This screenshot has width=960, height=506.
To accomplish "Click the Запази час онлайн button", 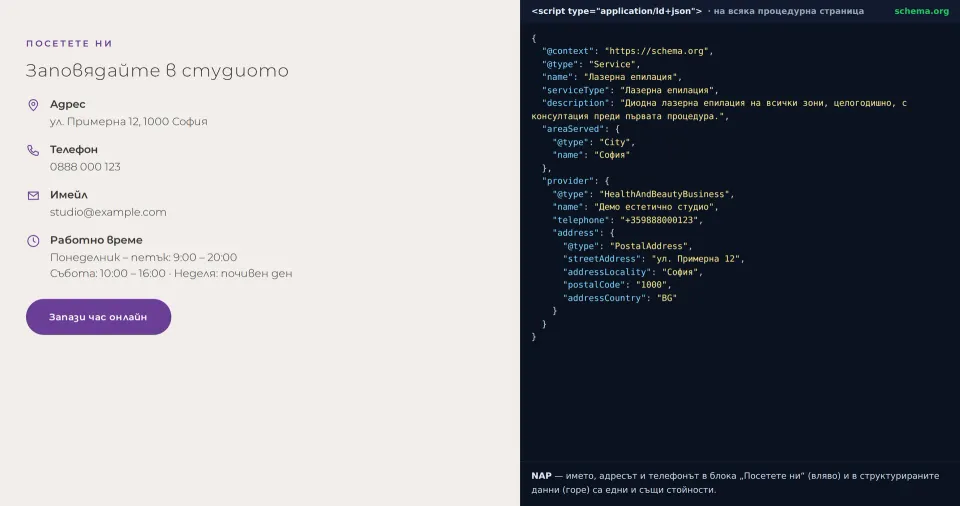I will pyautogui.click(x=99, y=317).
